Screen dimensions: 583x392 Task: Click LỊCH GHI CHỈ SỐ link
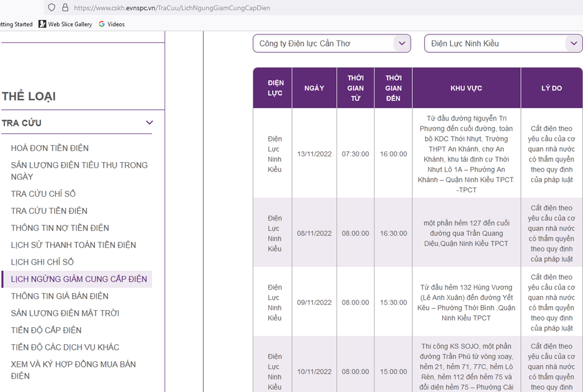(x=42, y=262)
